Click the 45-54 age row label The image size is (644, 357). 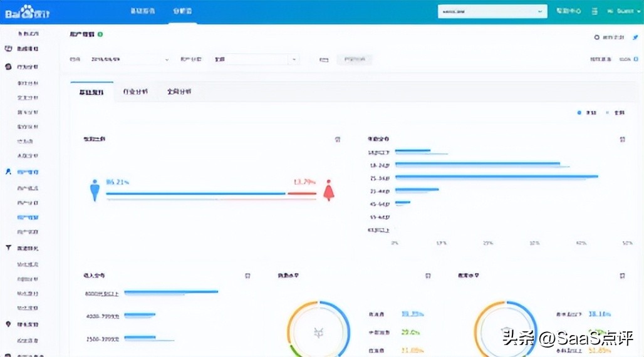coord(380,204)
